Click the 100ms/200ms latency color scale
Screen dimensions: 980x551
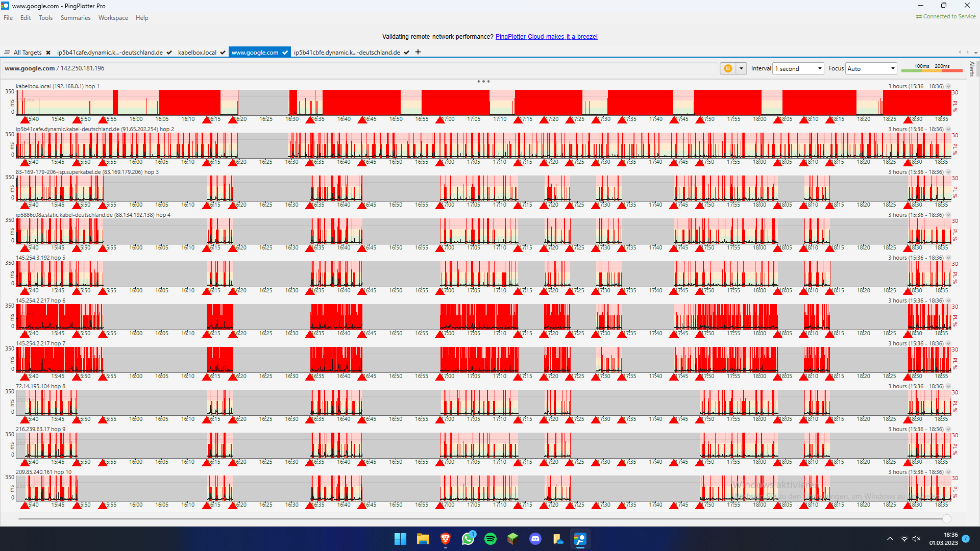(x=932, y=68)
